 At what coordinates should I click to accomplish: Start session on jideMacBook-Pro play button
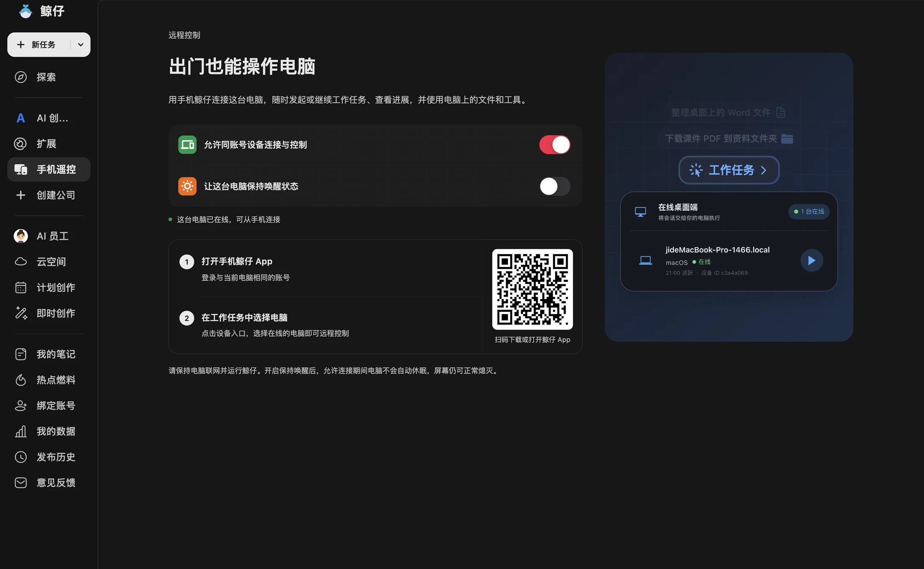pos(811,261)
